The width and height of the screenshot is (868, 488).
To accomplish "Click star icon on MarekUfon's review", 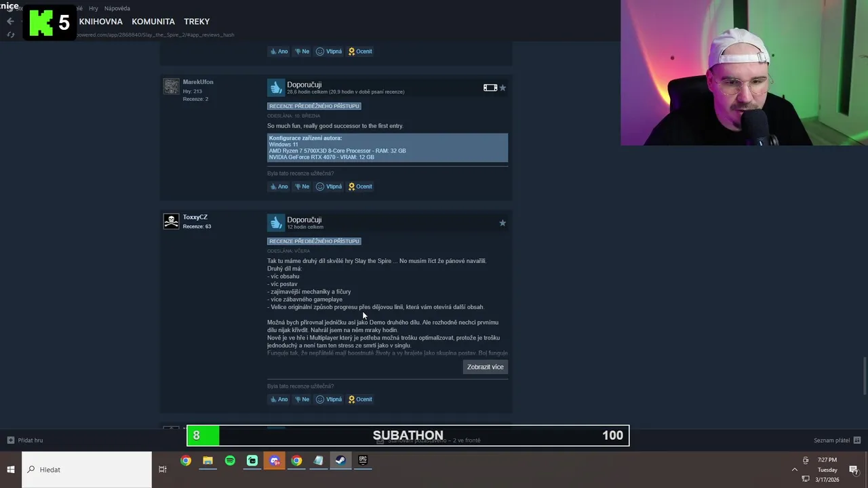I will point(502,87).
